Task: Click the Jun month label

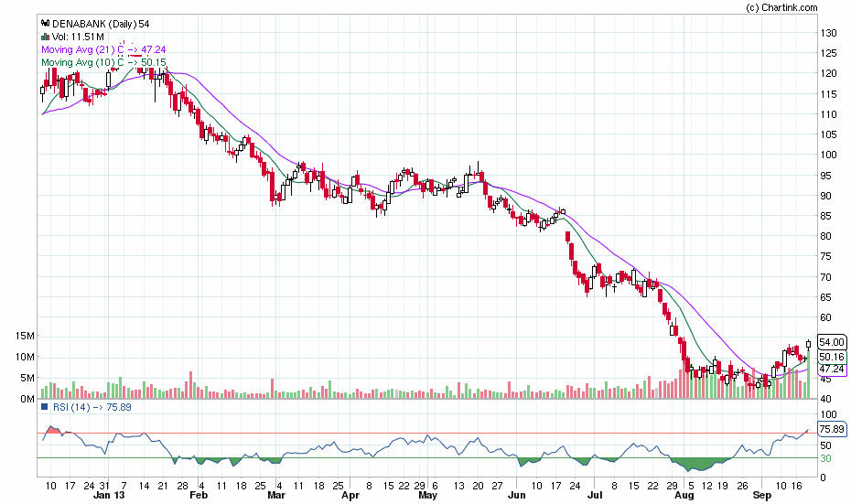Action: click(x=517, y=496)
